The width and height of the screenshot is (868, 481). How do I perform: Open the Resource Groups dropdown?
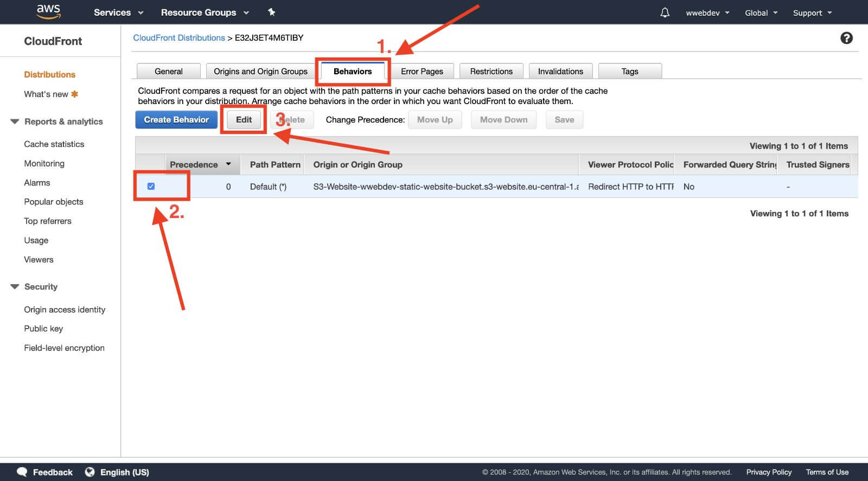(205, 12)
